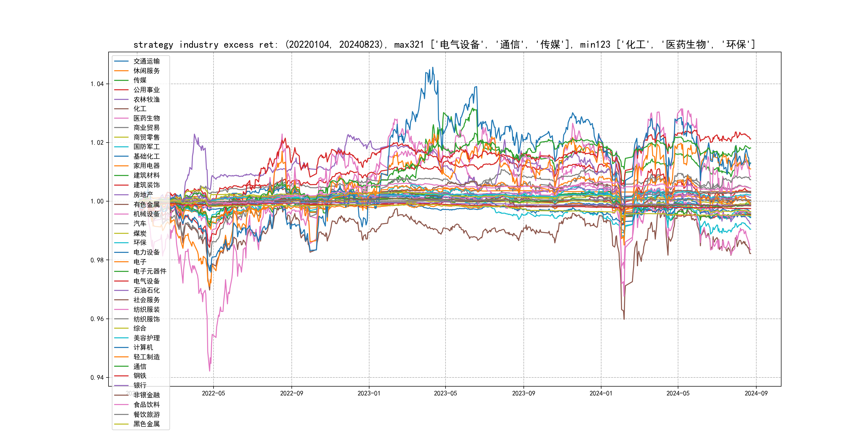Viewport: 868px width, 434px height.
Task: Click the 医药生物 legend line swatch
Action: tap(121, 118)
